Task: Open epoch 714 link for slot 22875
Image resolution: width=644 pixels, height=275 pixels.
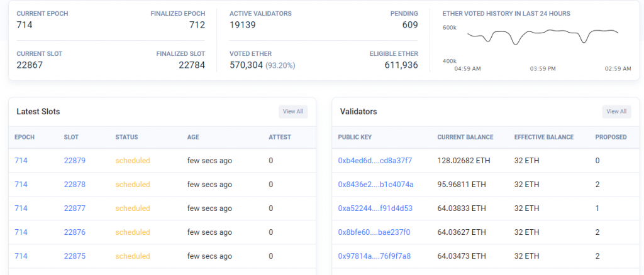Action: [21, 256]
